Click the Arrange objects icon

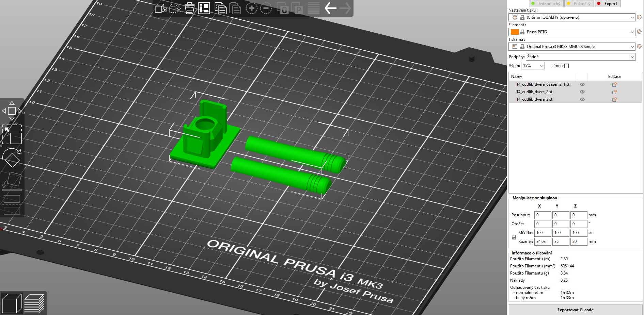204,8
